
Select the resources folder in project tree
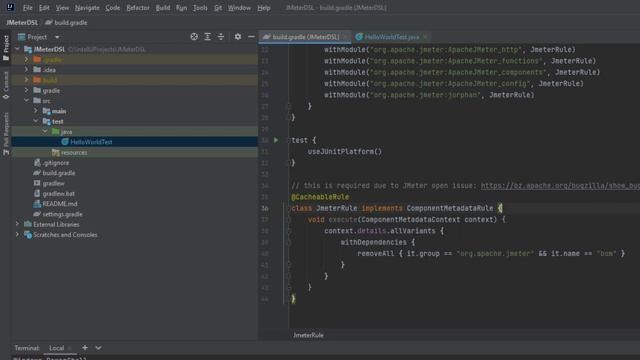[134, 152]
